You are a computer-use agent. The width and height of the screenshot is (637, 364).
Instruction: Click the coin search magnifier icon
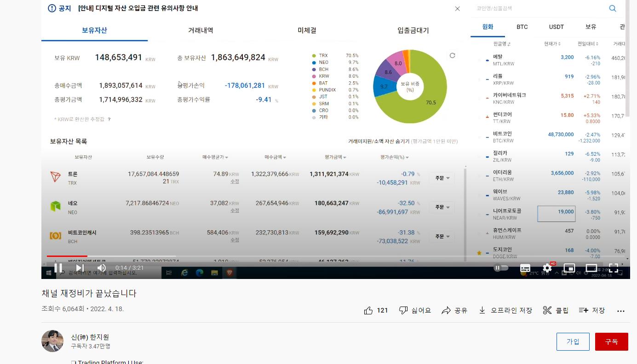613,8
